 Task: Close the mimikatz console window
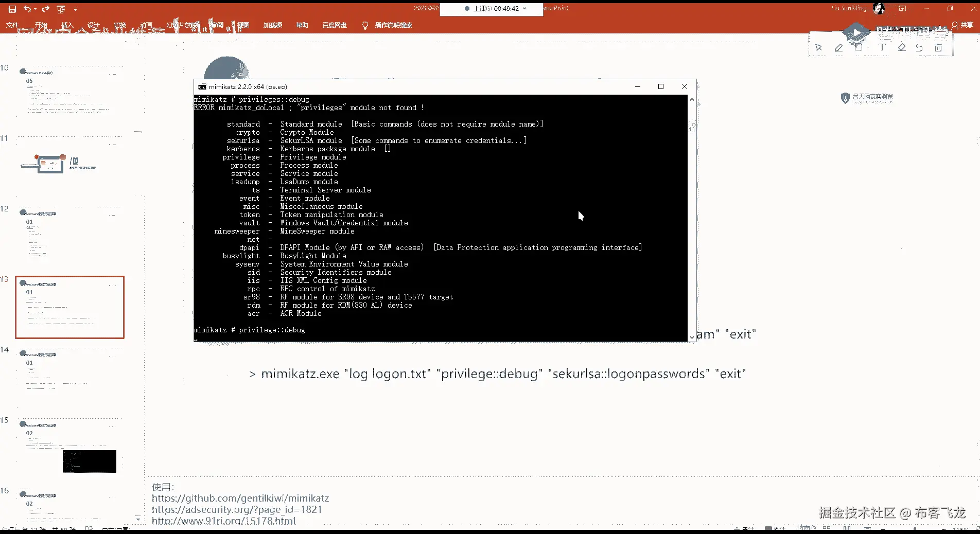click(685, 87)
